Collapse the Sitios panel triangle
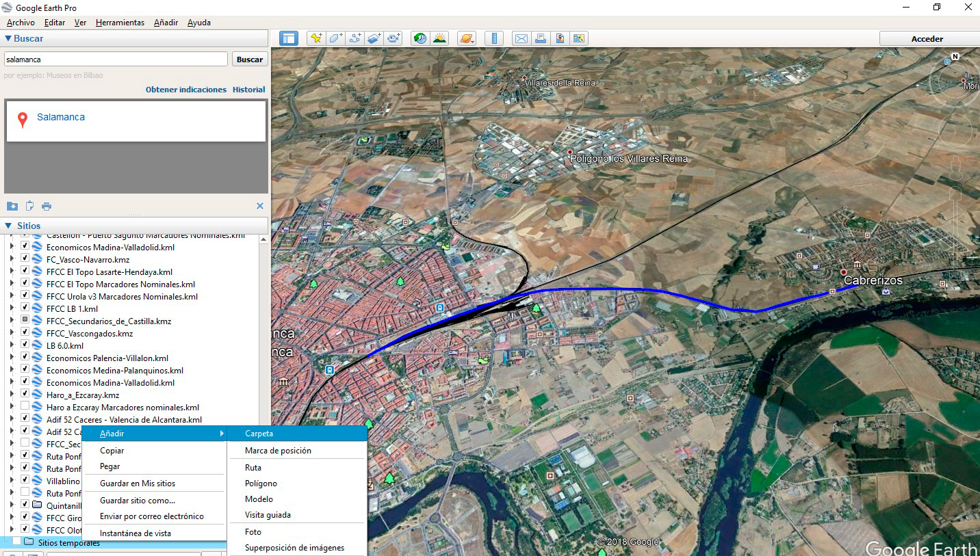 8,226
